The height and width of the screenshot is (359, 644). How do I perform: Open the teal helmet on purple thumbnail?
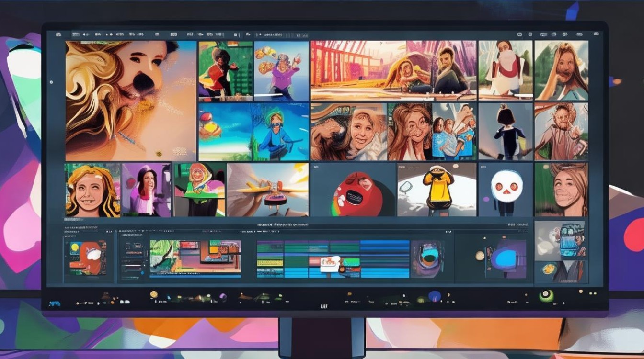click(x=428, y=258)
